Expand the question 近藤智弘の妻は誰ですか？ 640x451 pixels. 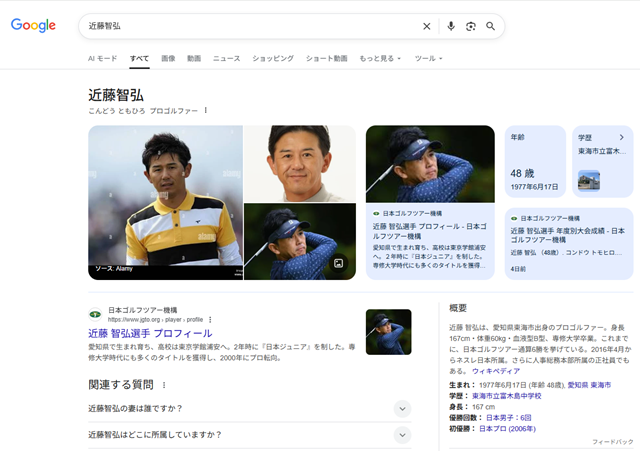[x=402, y=408]
